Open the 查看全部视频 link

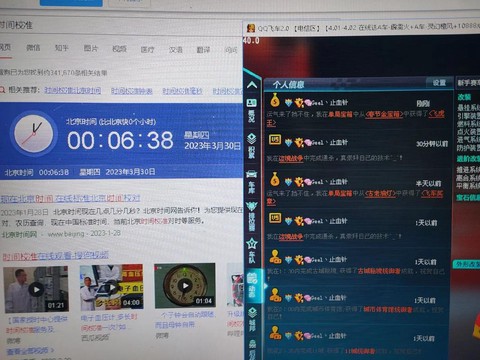coord(30,351)
